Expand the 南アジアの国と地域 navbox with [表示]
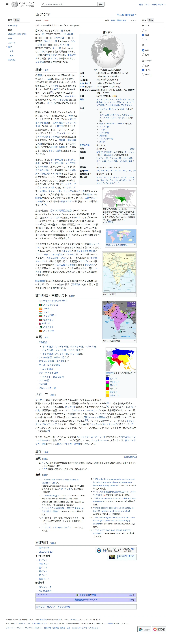 [131, 595]
